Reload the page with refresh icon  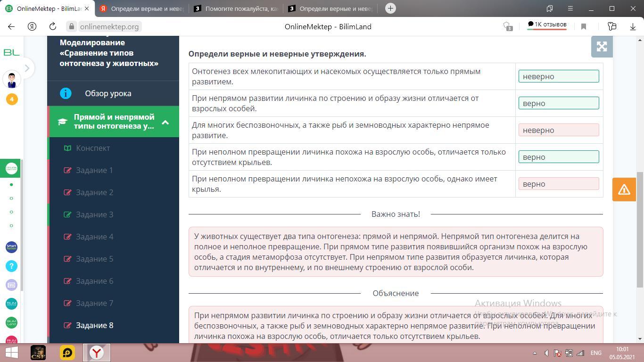(53, 27)
